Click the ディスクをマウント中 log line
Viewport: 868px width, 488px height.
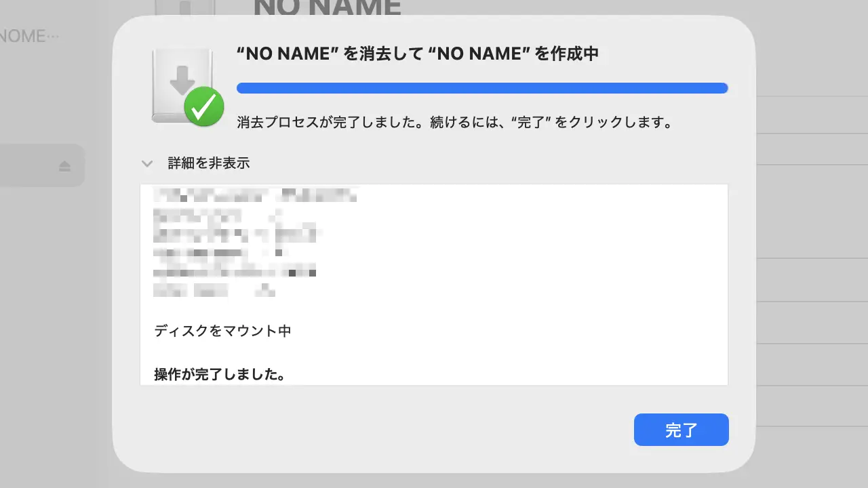tap(222, 331)
